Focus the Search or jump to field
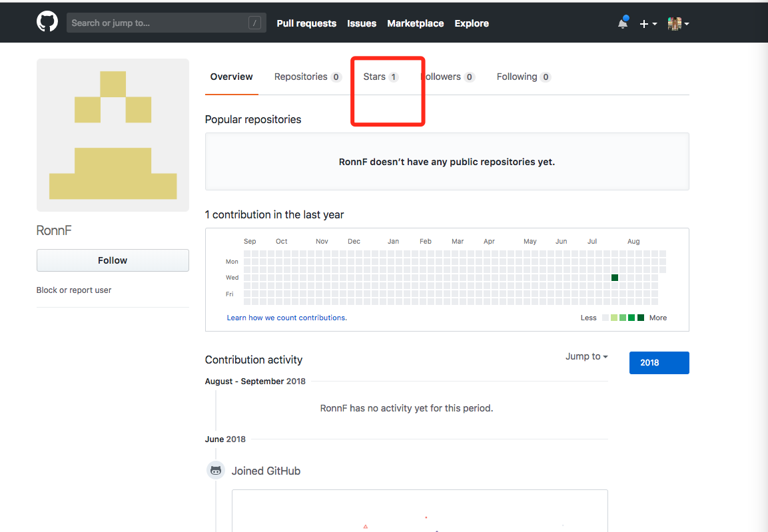 [157, 23]
